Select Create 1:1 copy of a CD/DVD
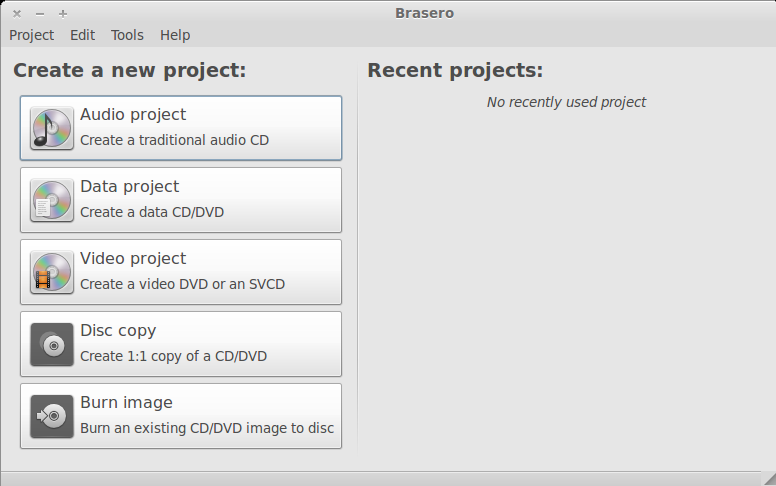The width and height of the screenshot is (776, 486). click(181, 344)
